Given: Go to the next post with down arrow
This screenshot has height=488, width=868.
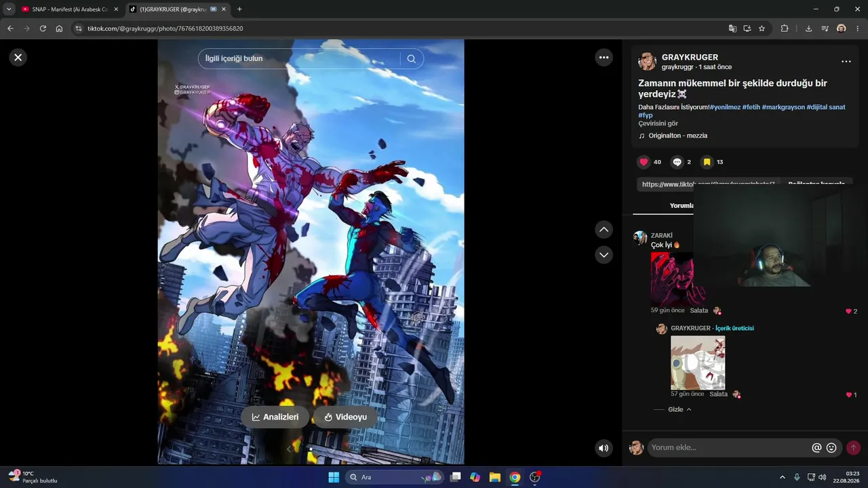Looking at the screenshot, I should point(604,255).
